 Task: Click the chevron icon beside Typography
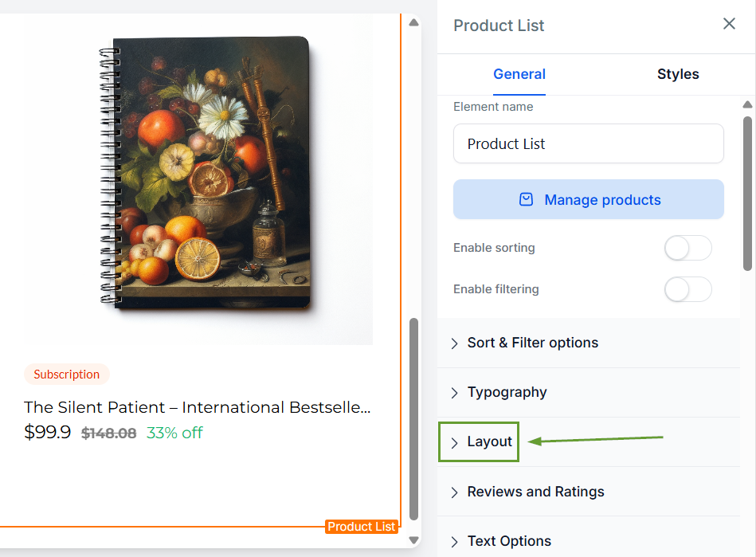[455, 393]
